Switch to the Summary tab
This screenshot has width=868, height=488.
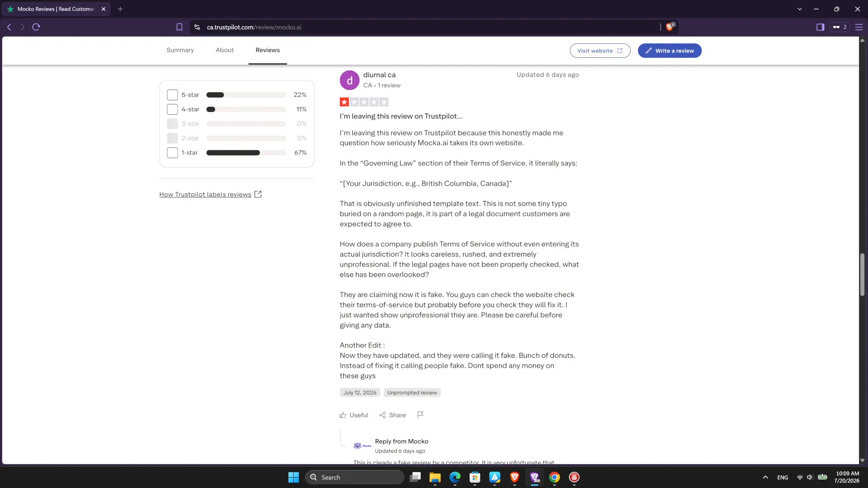point(180,50)
